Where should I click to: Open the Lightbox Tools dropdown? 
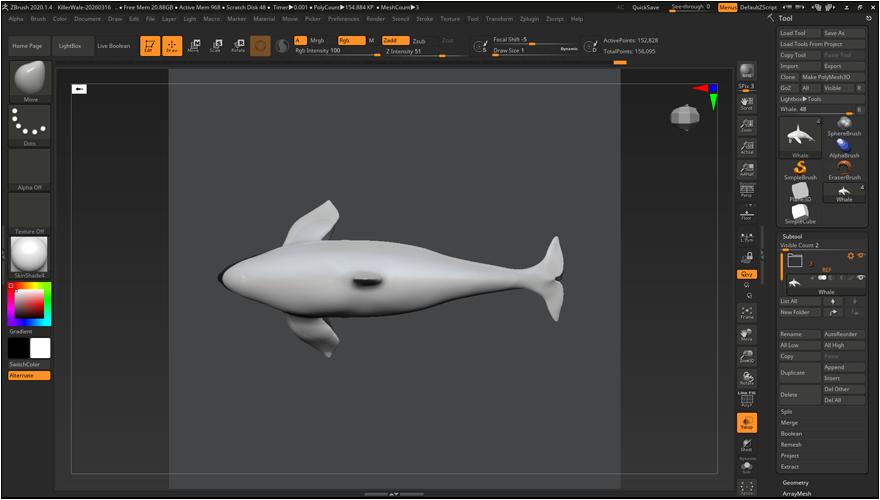pos(801,99)
